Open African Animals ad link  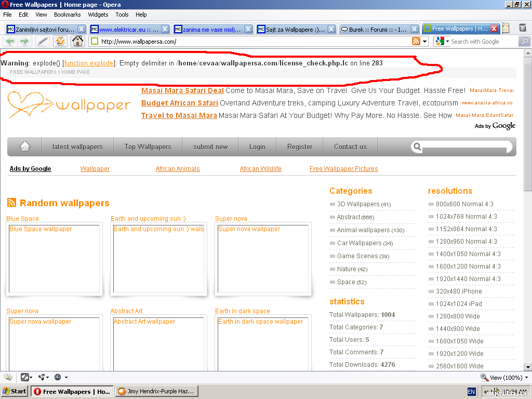[178, 169]
